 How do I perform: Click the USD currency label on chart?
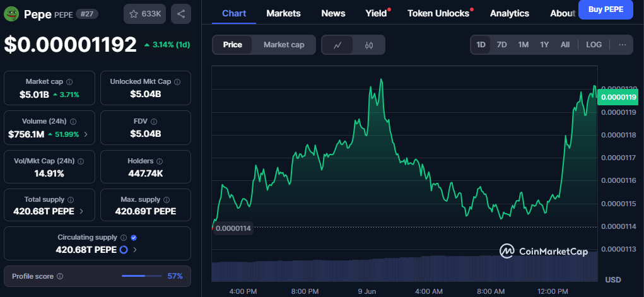click(x=613, y=280)
